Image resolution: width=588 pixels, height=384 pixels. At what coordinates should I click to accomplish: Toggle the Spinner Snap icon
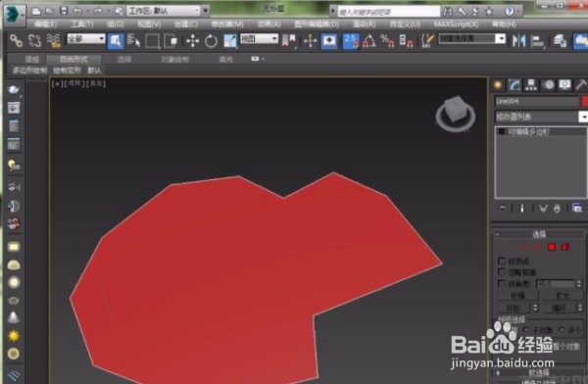coord(406,40)
